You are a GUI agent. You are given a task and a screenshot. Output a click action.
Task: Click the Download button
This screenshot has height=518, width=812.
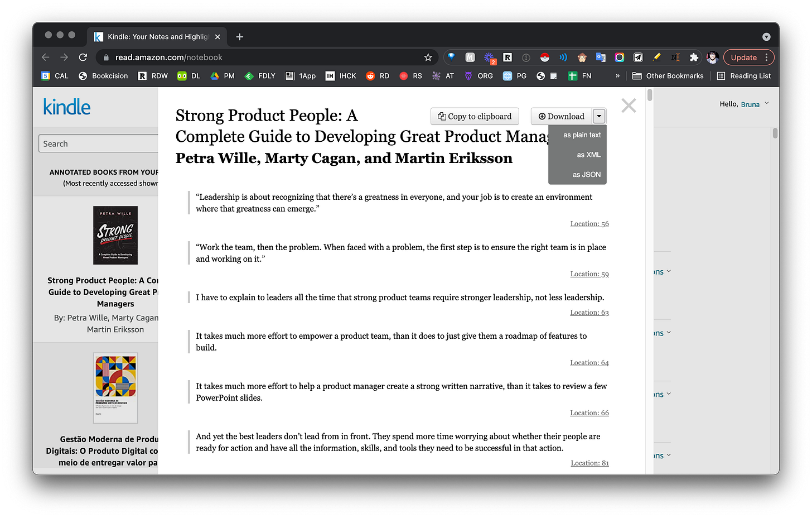click(562, 116)
